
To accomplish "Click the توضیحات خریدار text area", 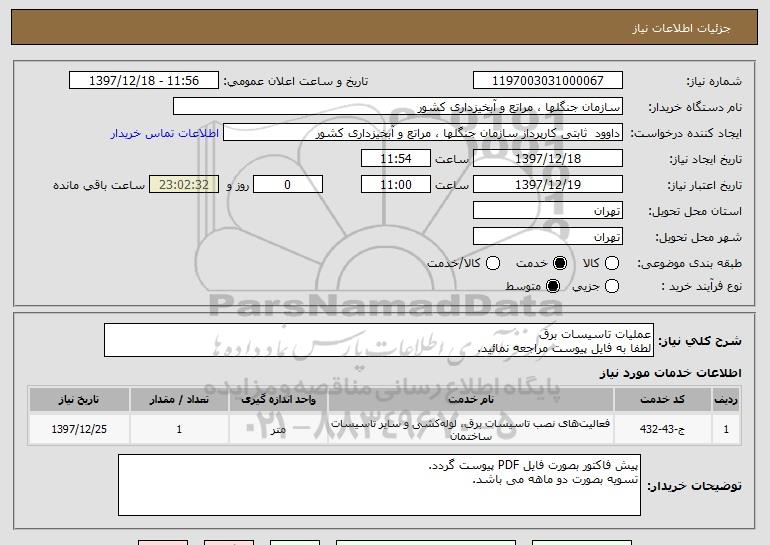I will coord(379,485).
